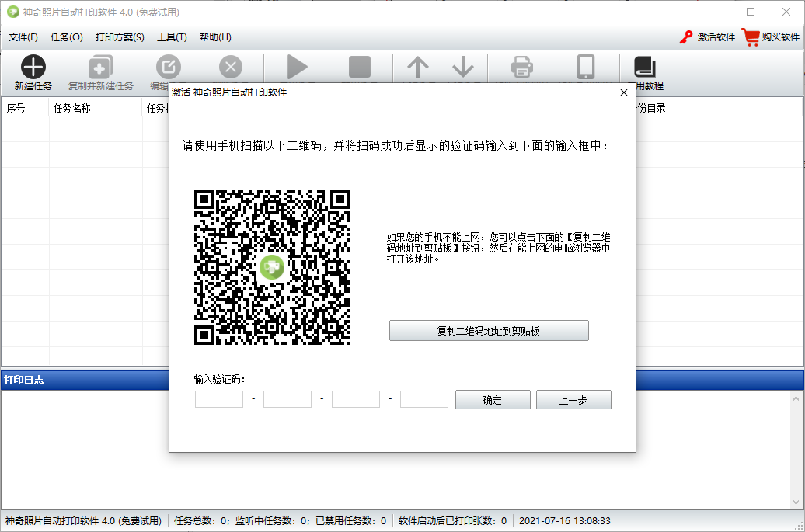Image resolution: width=805 pixels, height=532 pixels.
Task: Open the tutorial book icon
Action: pos(645,67)
